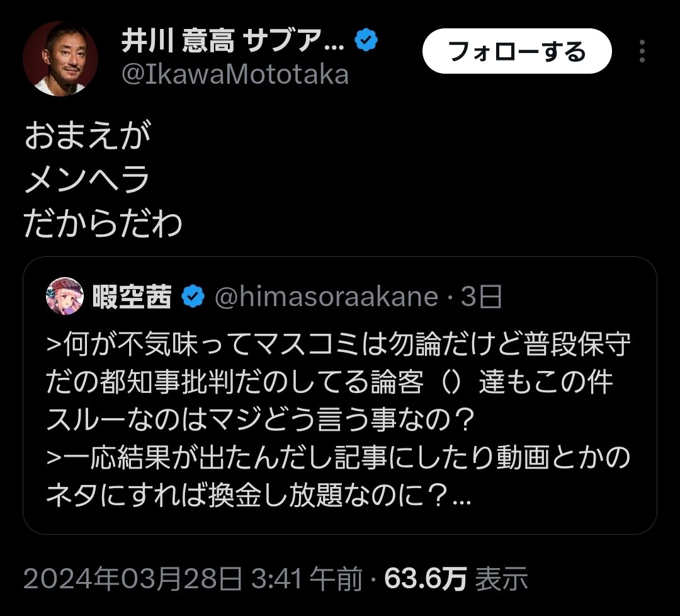Click the 表示 label after view count
Image resolution: width=680 pixels, height=616 pixels.
(x=501, y=579)
